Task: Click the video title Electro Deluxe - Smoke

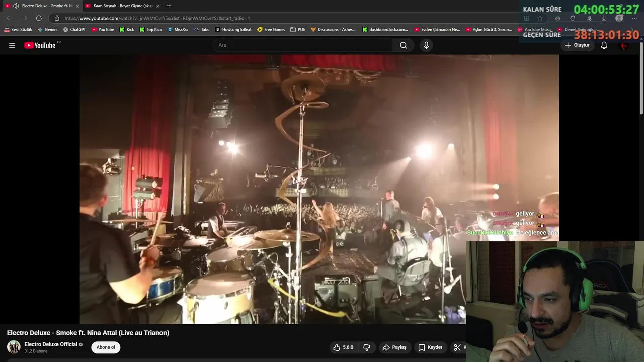Action: 88,333
